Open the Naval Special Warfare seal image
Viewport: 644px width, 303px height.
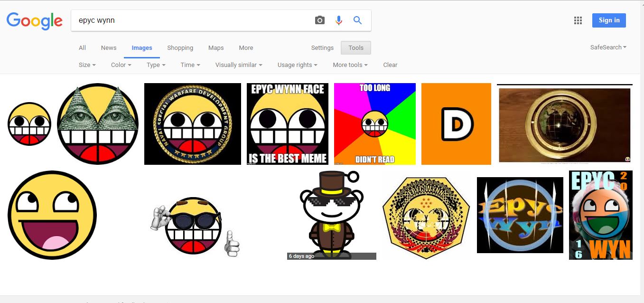click(193, 124)
